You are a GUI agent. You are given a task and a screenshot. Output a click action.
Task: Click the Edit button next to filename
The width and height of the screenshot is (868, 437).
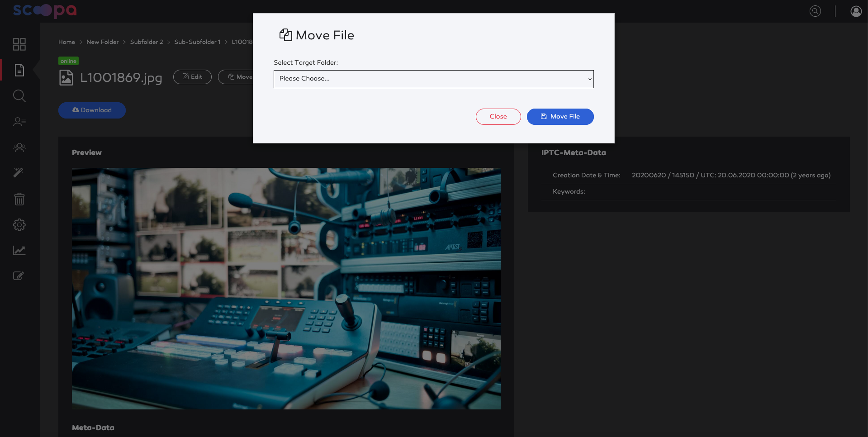[192, 77]
